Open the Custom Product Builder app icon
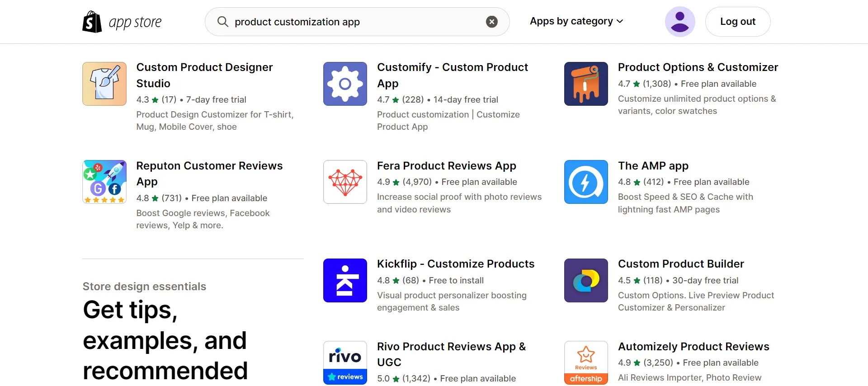Image resolution: width=868 pixels, height=386 pixels. click(x=586, y=280)
